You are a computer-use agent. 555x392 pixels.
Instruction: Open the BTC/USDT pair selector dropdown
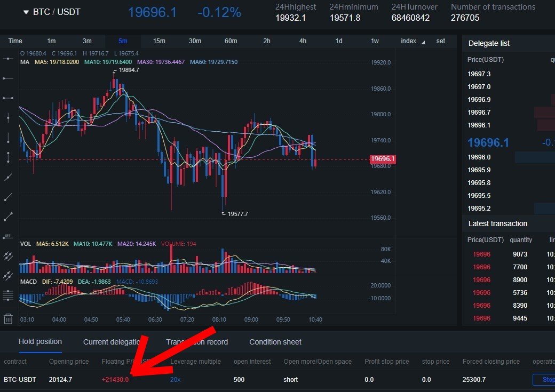[x=51, y=12]
